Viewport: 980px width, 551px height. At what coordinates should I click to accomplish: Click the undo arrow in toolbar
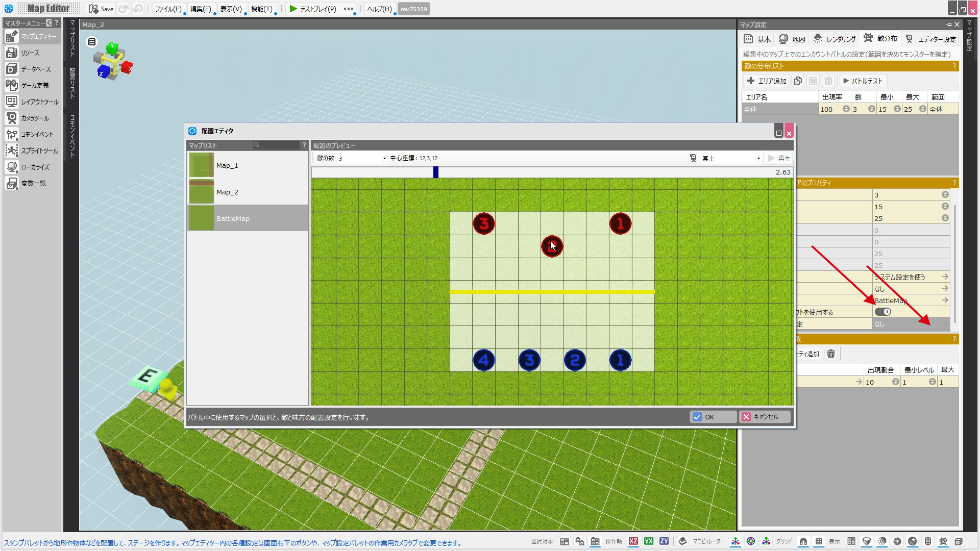click(x=124, y=9)
